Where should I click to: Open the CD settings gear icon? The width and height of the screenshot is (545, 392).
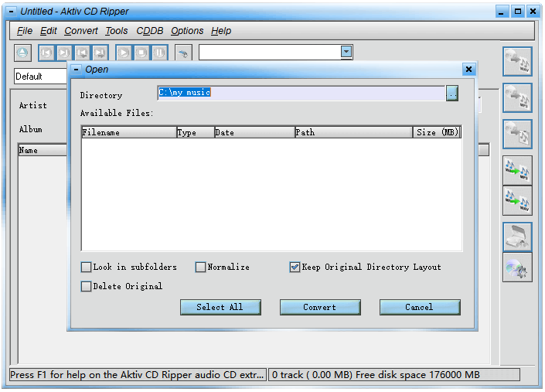pos(517,268)
